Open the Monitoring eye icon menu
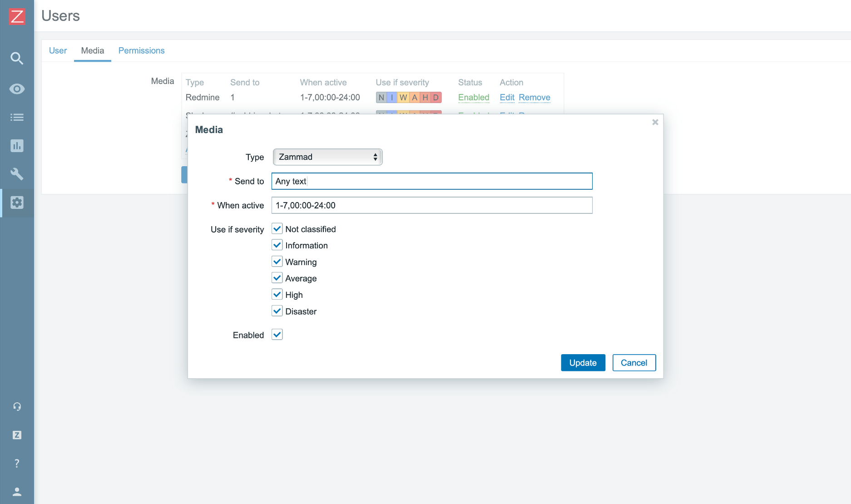This screenshot has width=851, height=504. pyautogui.click(x=17, y=89)
